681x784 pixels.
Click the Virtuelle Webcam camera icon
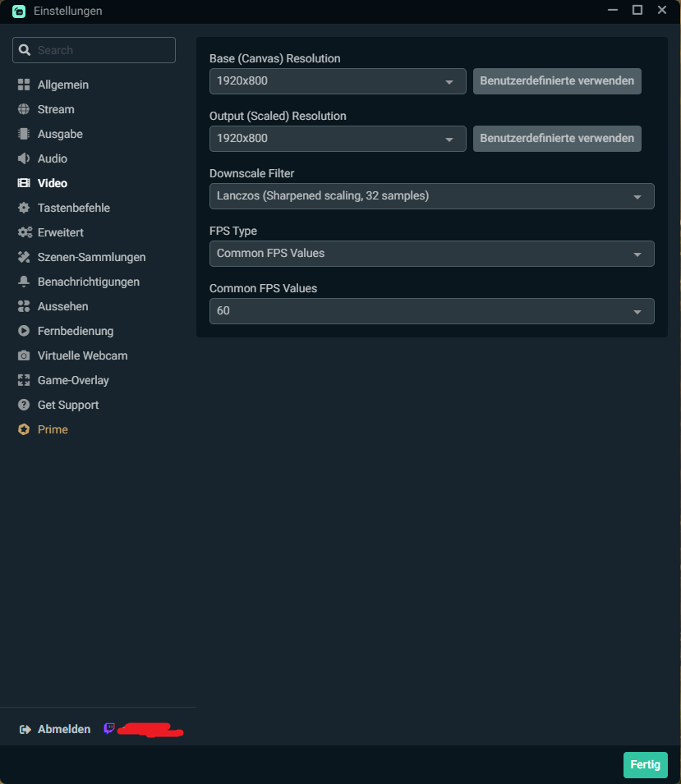tap(24, 355)
